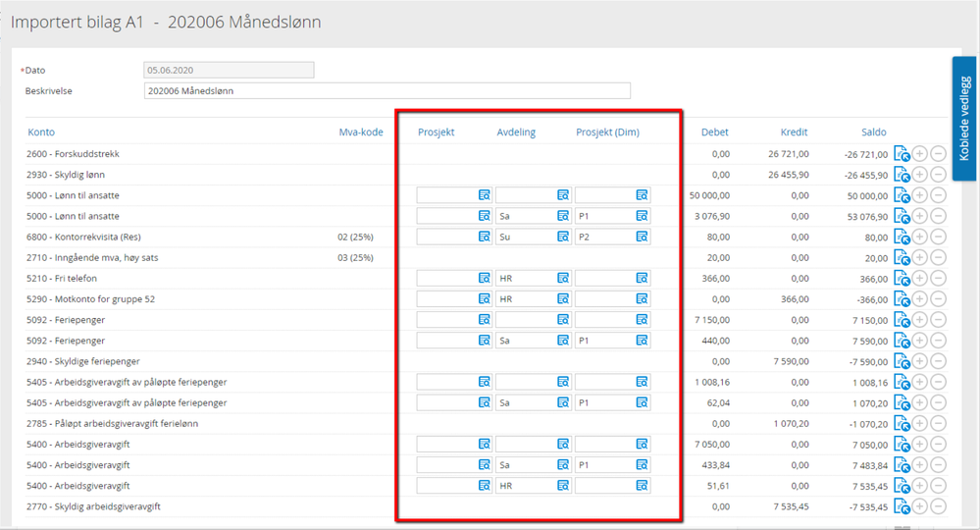Open Prosjekt (Dim) lookup on 5290 Motkonto row
Image resolution: width=980 pixels, height=530 pixels.
click(642, 298)
